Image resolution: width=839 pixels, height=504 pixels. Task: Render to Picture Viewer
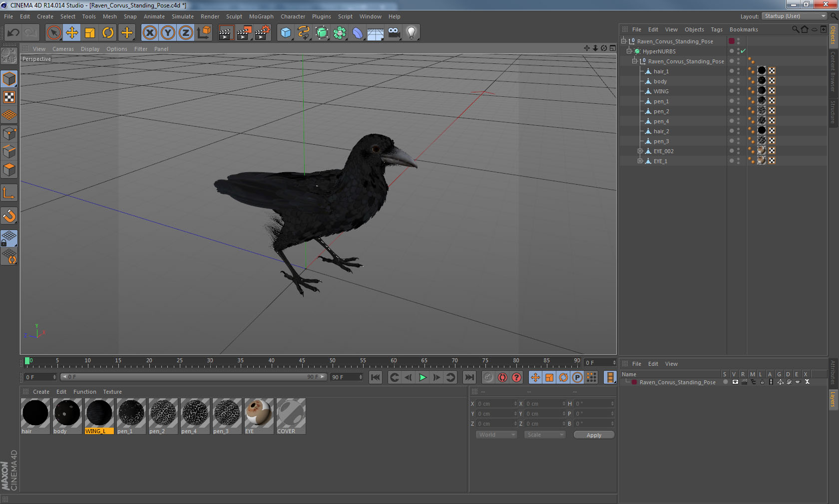[x=244, y=33]
